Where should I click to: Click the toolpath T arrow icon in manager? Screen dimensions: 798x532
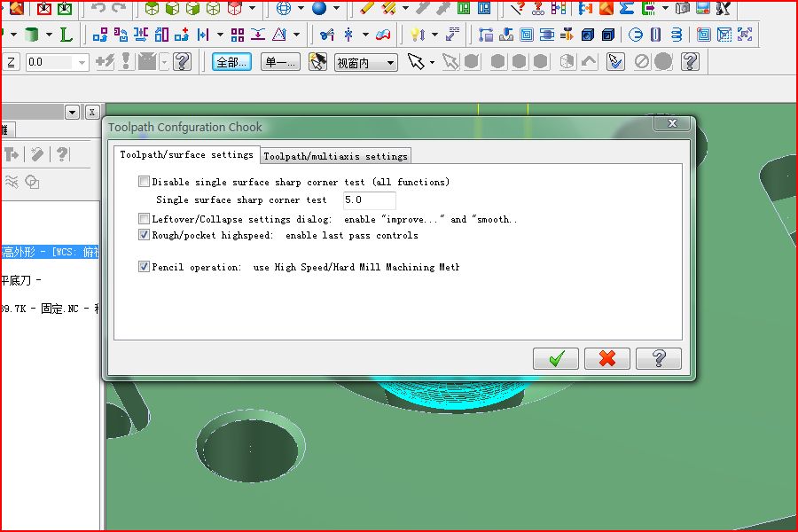pyautogui.click(x=12, y=153)
